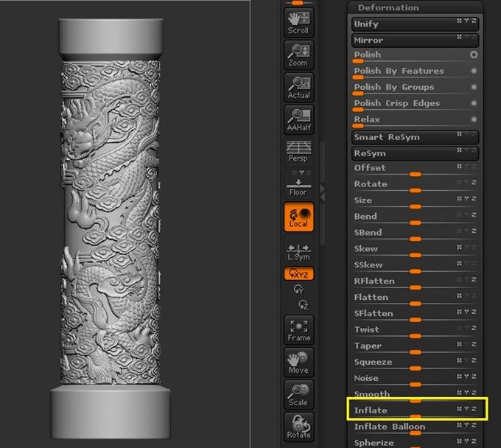Screen dimensions: 501x448
Task: Click the SSkew label
Action: click(368, 265)
